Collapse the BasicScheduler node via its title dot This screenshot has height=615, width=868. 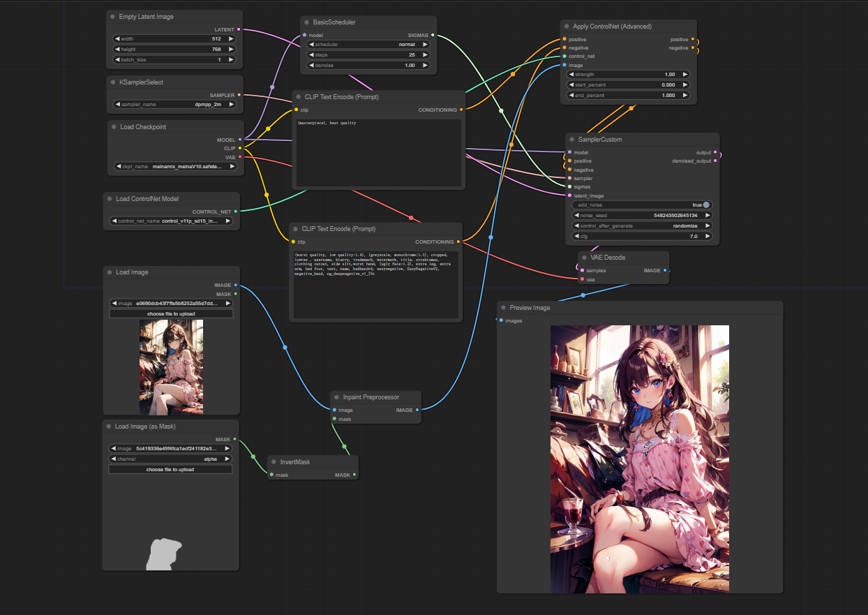point(306,22)
